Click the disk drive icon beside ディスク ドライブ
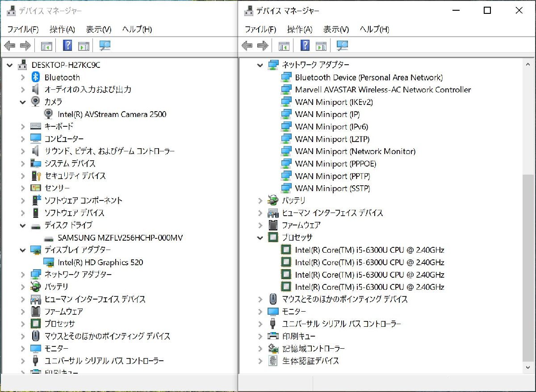 click(36, 225)
